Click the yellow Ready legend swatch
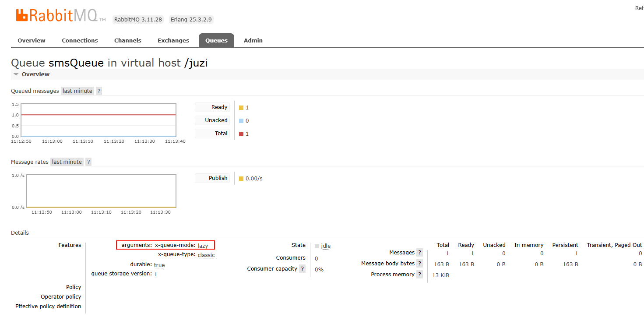 point(241,108)
